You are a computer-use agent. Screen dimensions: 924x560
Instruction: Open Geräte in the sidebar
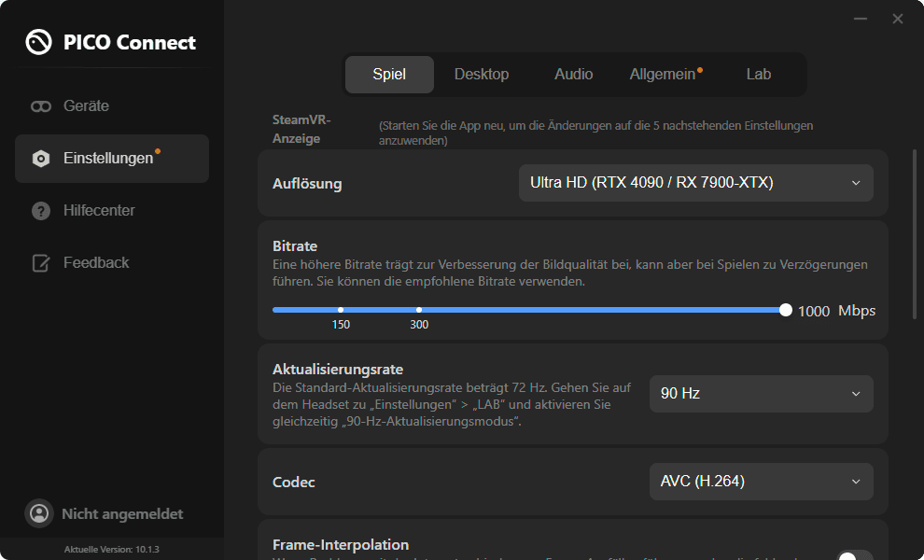pyautogui.click(x=112, y=106)
